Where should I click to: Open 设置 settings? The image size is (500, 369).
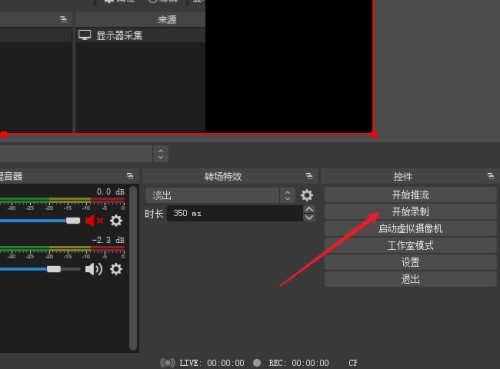[x=410, y=263]
